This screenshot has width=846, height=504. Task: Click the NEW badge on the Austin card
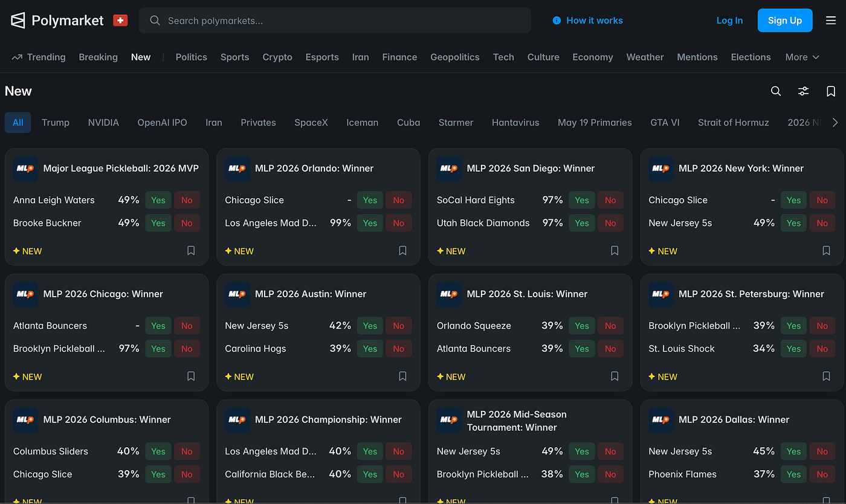click(x=239, y=376)
